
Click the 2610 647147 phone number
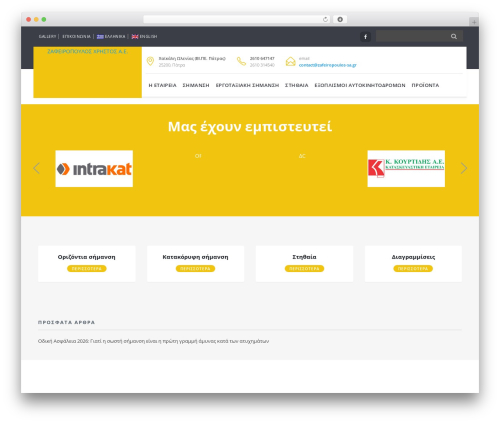coord(262,59)
